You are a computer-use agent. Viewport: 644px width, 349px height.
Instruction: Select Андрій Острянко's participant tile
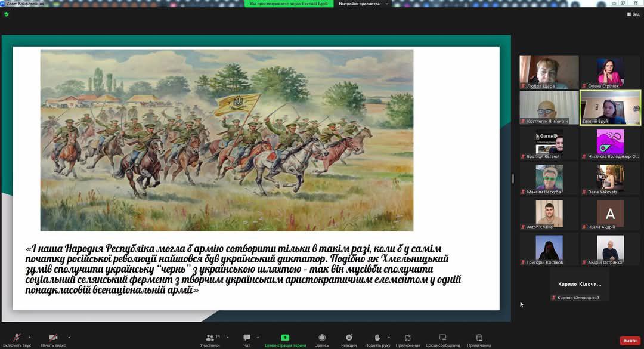pyautogui.click(x=611, y=249)
